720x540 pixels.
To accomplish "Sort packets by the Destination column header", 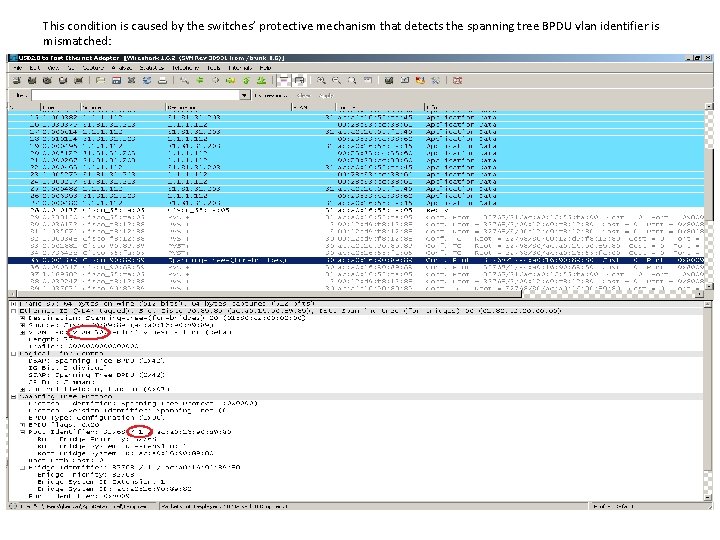I will pos(229,107).
